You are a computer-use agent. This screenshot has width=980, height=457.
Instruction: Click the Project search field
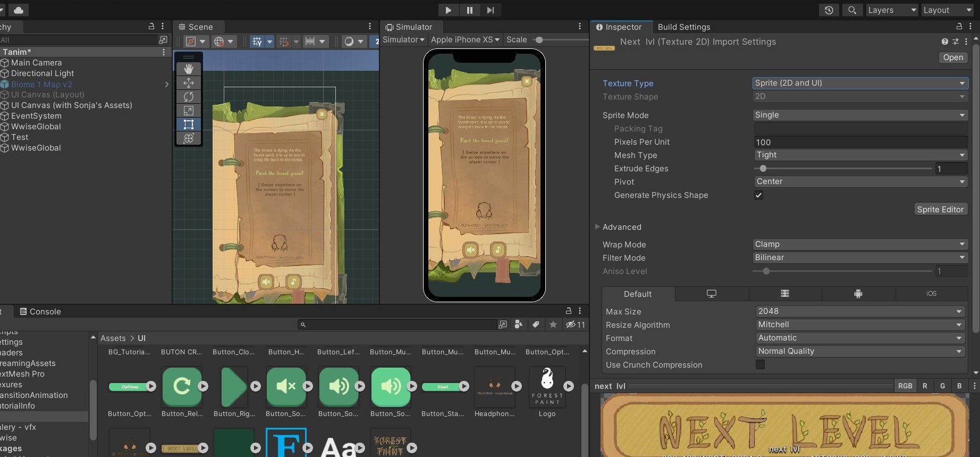(397, 325)
